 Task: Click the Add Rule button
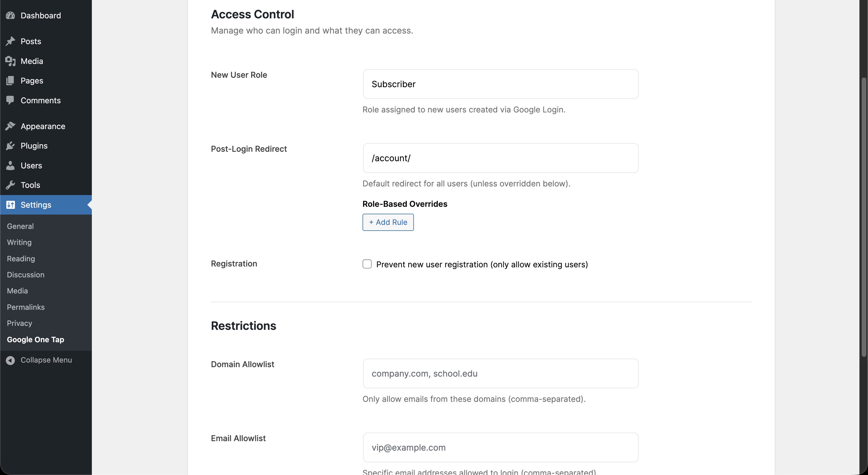388,222
